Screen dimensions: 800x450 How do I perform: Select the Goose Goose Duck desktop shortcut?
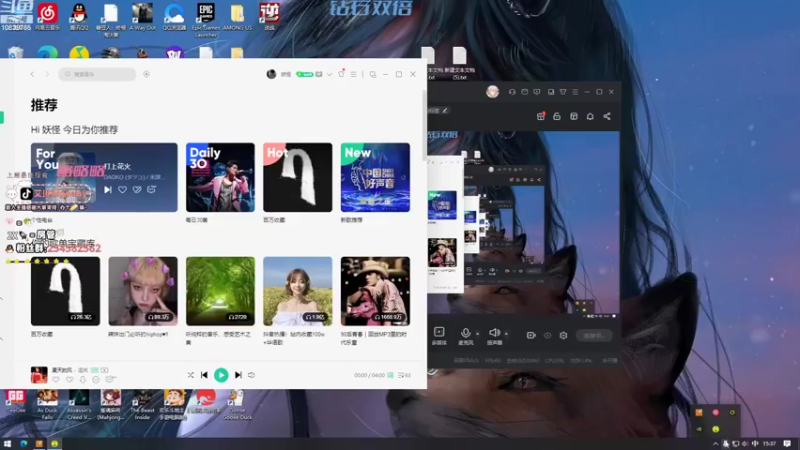pos(237,406)
